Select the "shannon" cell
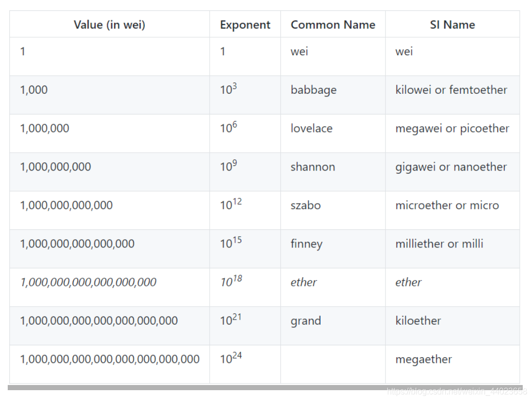Viewport: 532px width, 401px height. click(x=312, y=167)
